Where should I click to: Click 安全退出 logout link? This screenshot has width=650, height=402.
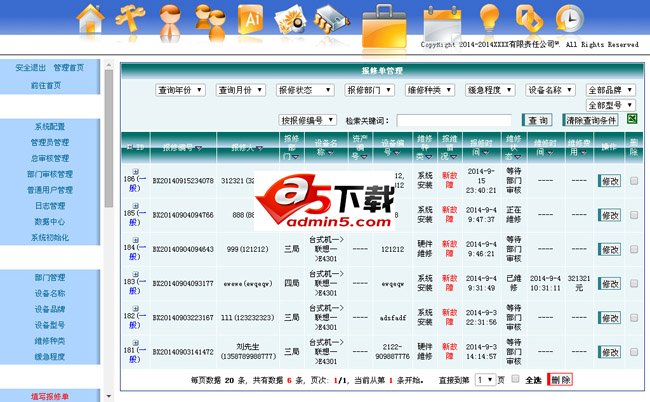(30, 68)
